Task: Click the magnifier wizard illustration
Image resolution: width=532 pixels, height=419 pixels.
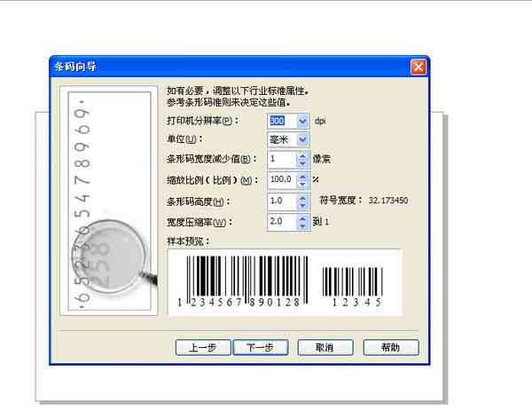Action: [109, 201]
